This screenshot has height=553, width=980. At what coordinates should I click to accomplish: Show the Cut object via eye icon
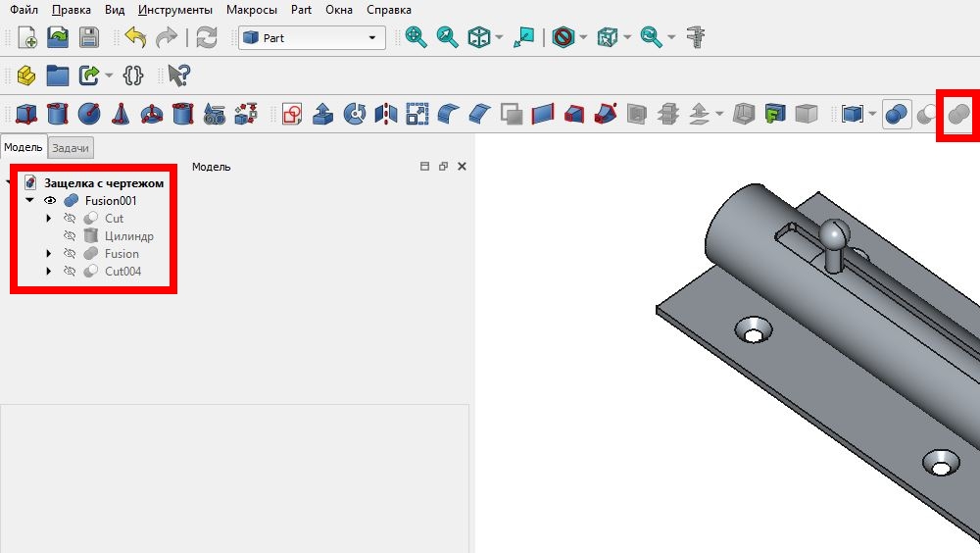(x=70, y=219)
